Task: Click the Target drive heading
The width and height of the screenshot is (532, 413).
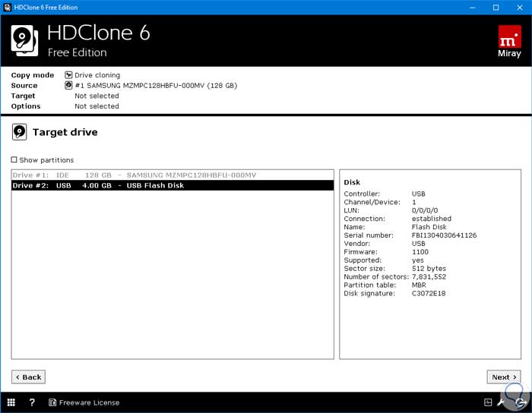Action: tap(65, 132)
